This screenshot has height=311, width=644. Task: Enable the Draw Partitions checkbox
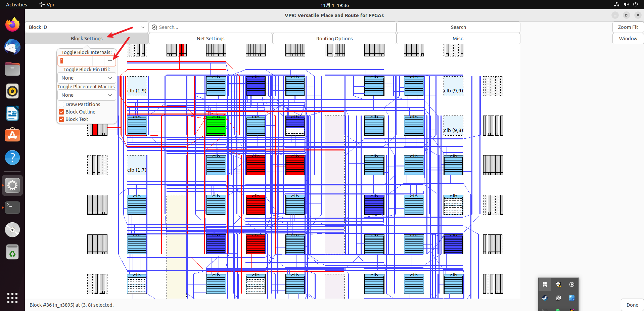(61, 104)
